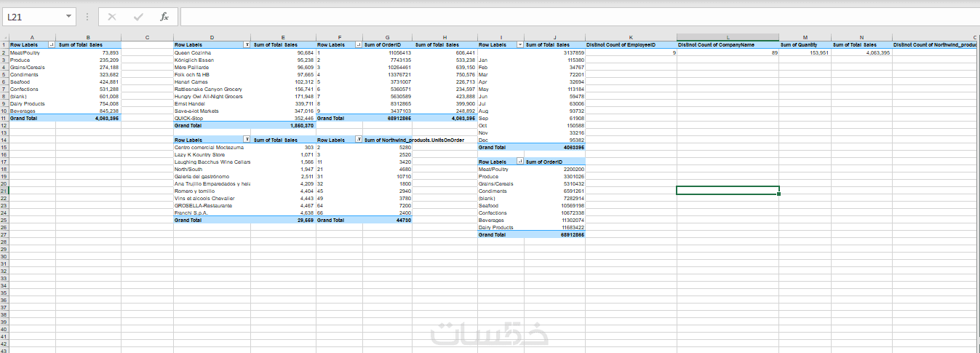Click the Centro comercial Moctezuma cell
This screenshot has height=353, width=980.
pyautogui.click(x=212, y=147)
